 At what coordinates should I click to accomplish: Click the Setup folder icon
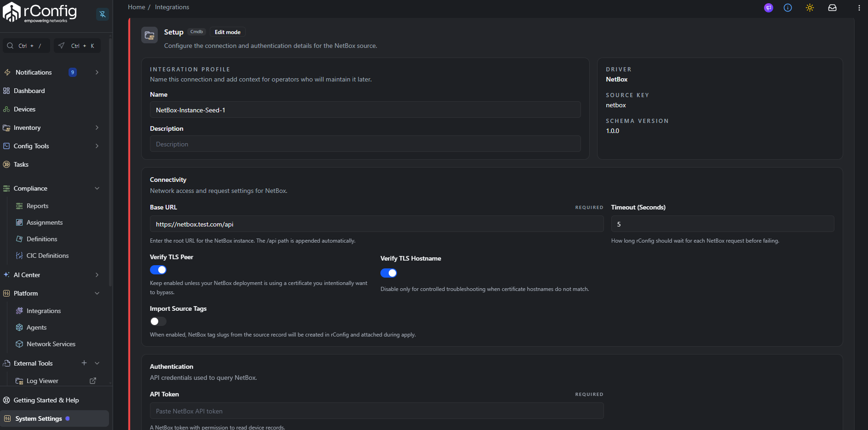(149, 35)
